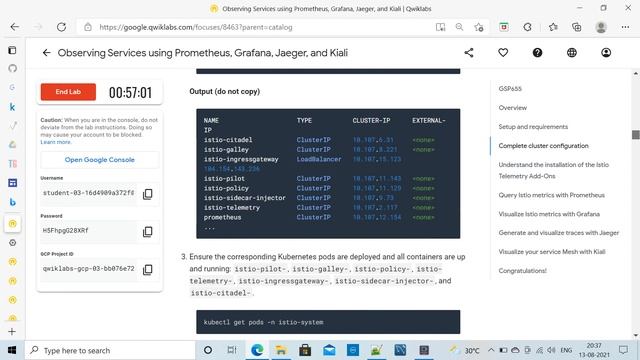Click the Windows search box
This screenshot has height=360, width=640.
click(x=110, y=350)
